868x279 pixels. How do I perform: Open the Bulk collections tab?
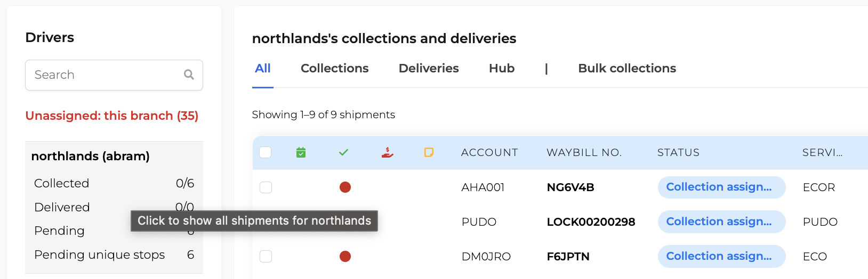click(627, 68)
